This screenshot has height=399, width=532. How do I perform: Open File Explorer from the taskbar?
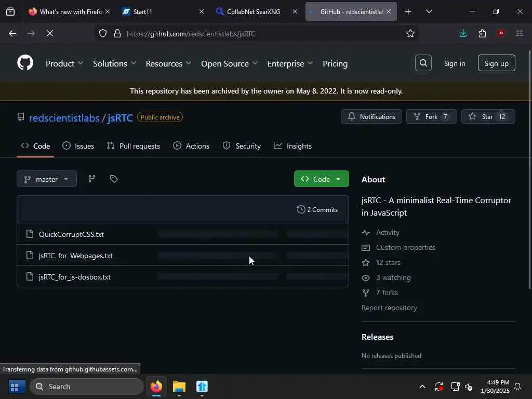click(x=179, y=387)
